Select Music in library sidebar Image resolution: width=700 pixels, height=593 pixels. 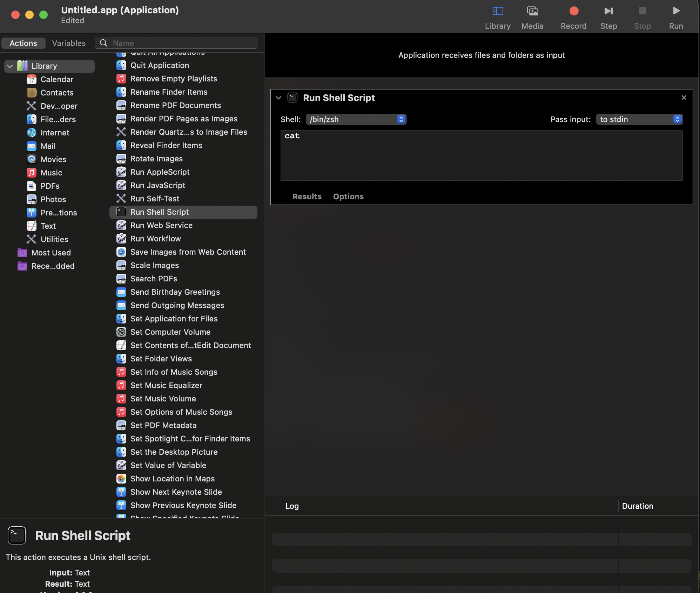pos(51,173)
